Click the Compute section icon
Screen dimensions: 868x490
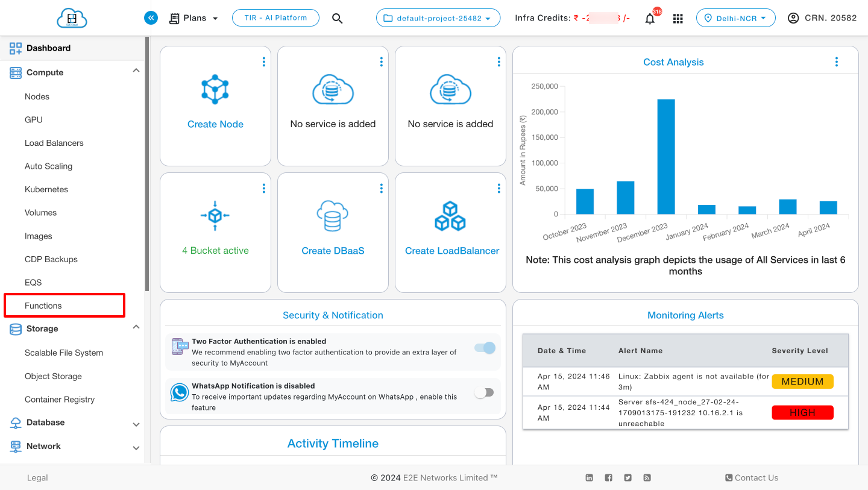click(x=16, y=72)
